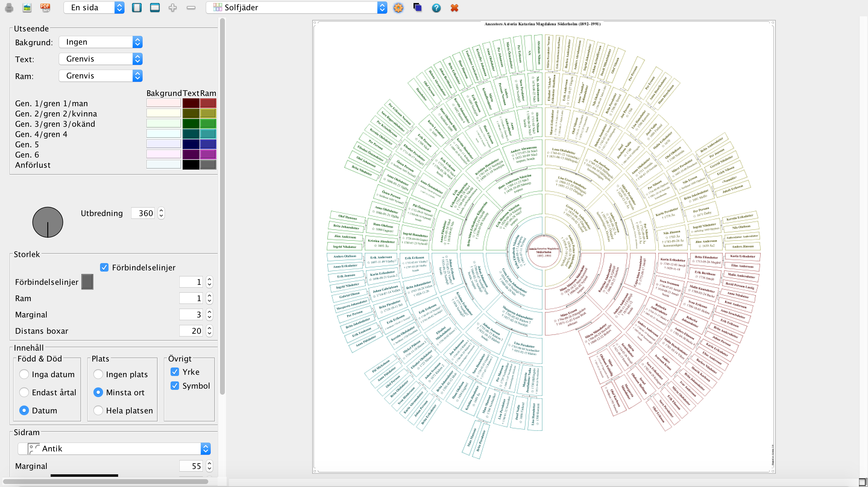Image resolution: width=868 pixels, height=487 pixels.
Task: Select the Endast årtal radio button
Action: 24,392
